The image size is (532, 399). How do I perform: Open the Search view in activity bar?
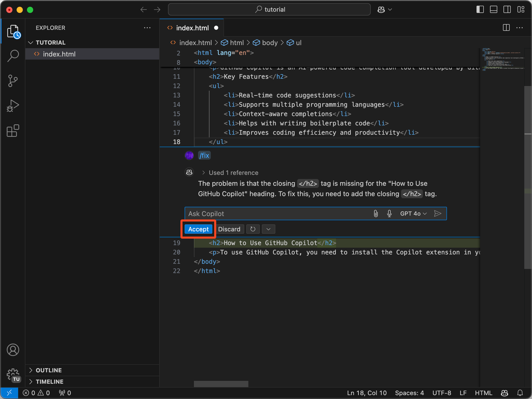(x=13, y=55)
